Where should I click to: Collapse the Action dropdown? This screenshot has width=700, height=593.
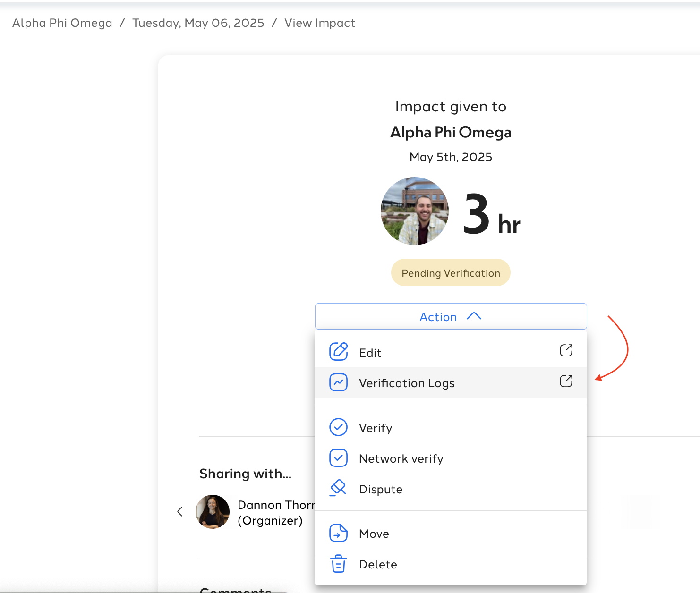[451, 316]
